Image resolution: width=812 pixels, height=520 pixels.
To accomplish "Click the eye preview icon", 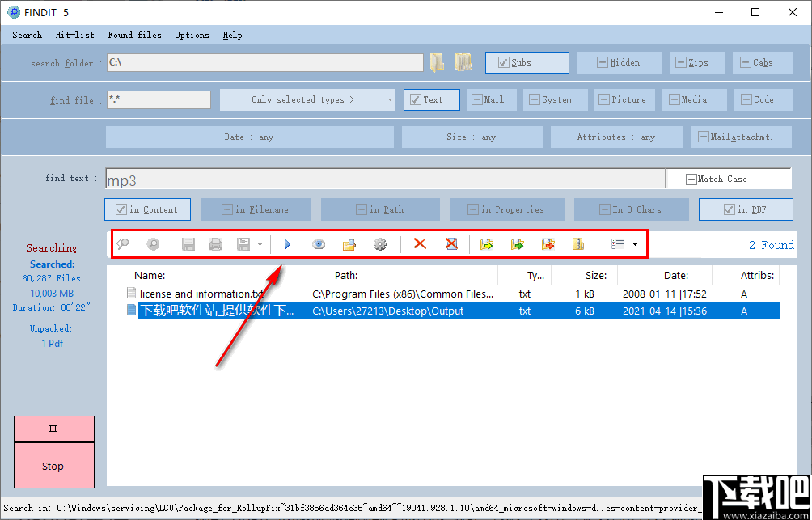I will click(x=319, y=244).
